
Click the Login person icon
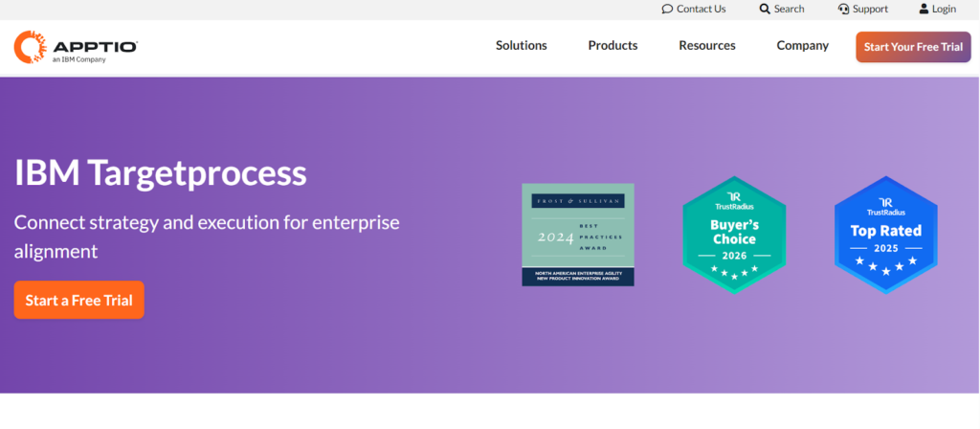[x=924, y=9]
